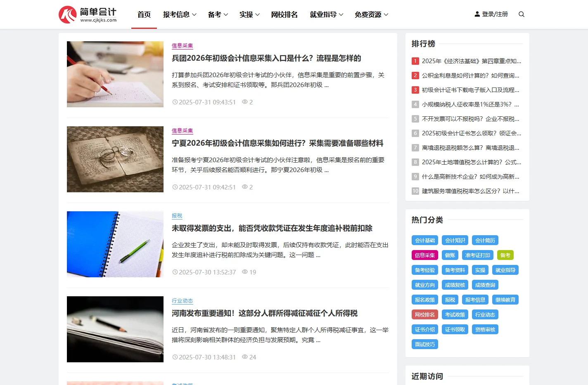Image resolution: width=588 pixels, height=385 pixels.
Task: Click clock icon next to 2025-07-30 13:52:37
Action: coord(175,272)
